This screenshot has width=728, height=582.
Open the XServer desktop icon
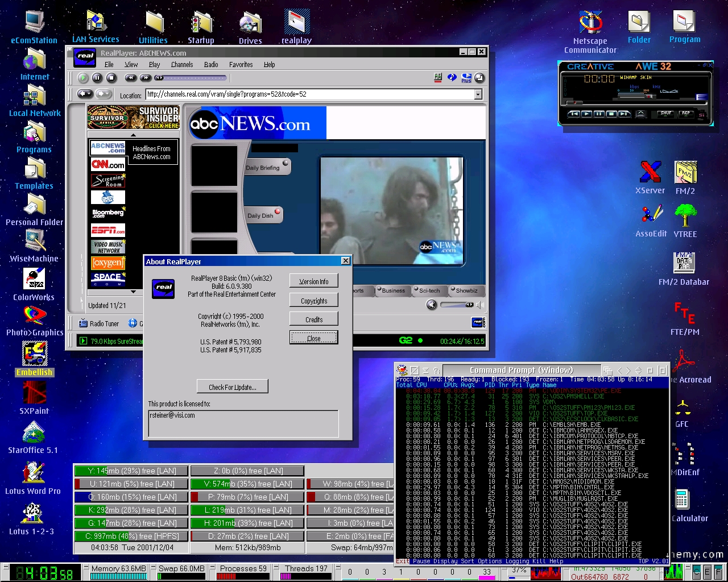650,177
